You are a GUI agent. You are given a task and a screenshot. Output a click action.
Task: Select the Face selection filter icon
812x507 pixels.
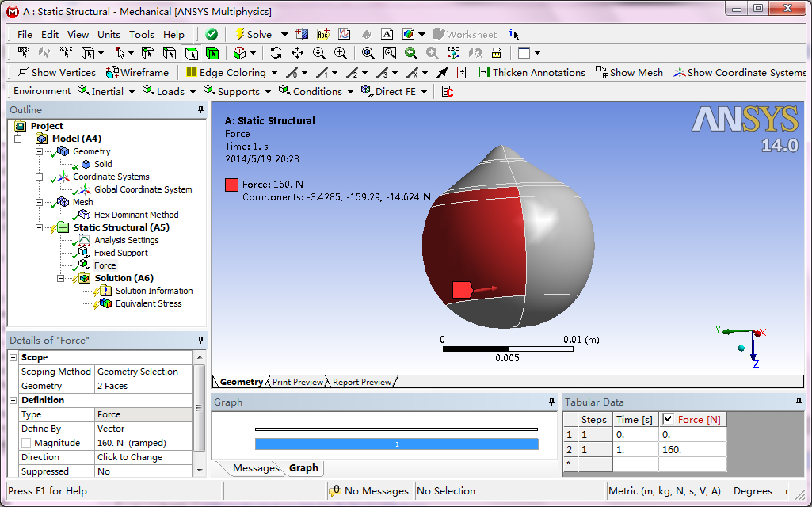(191, 52)
